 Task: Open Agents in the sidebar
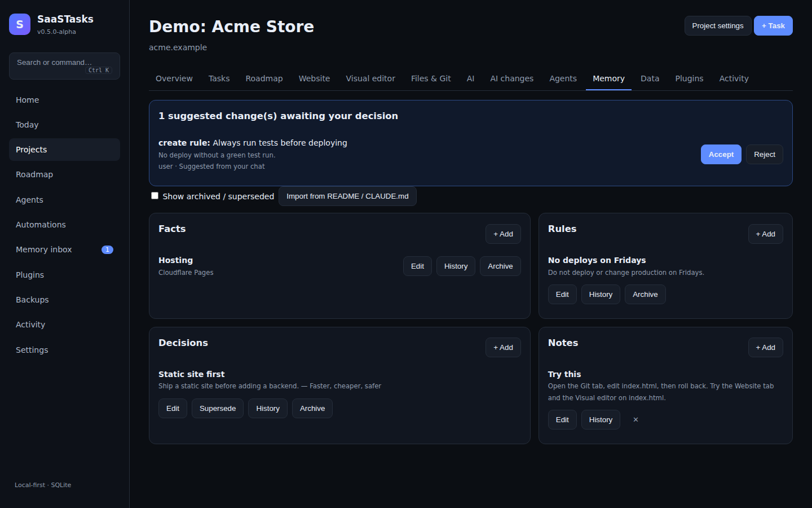pos(64,200)
